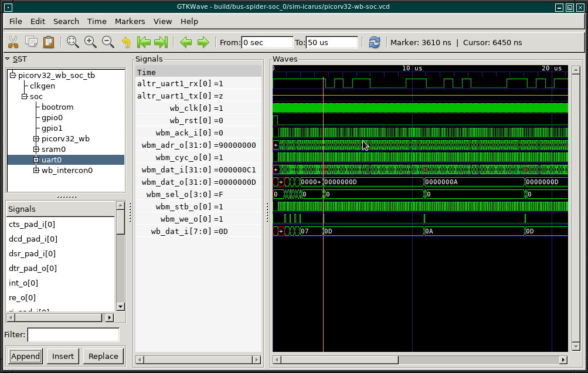Open the View menu

pos(162,21)
